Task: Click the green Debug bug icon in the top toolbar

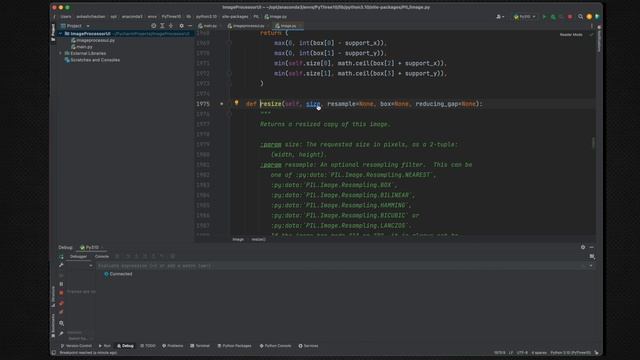Action: pos(553,17)
